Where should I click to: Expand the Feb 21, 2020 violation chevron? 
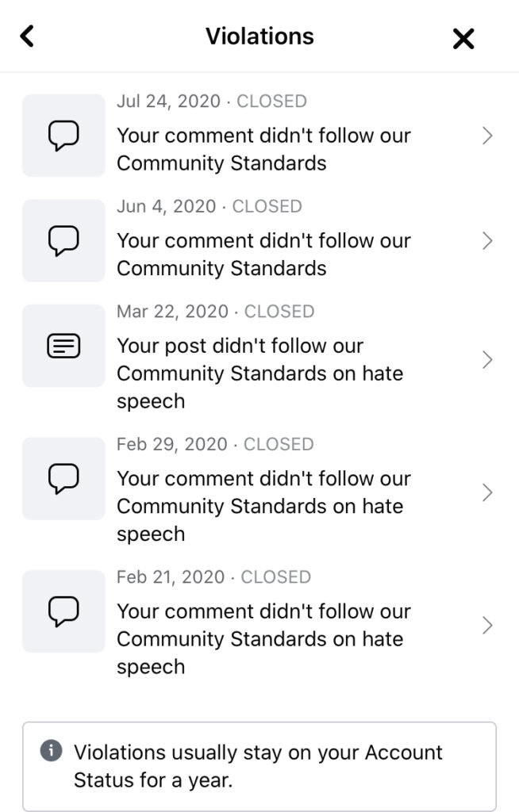pos(487,626)
